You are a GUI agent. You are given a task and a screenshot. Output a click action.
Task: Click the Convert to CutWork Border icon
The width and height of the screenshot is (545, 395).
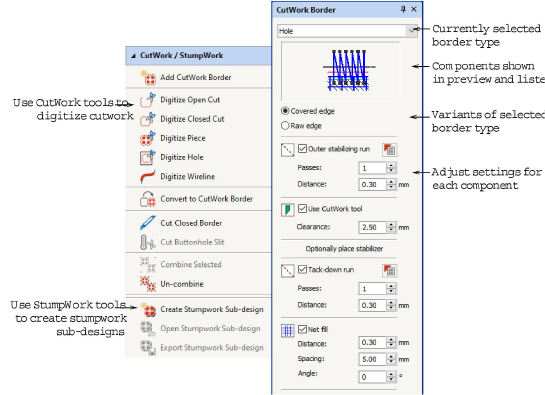[148, 199]
